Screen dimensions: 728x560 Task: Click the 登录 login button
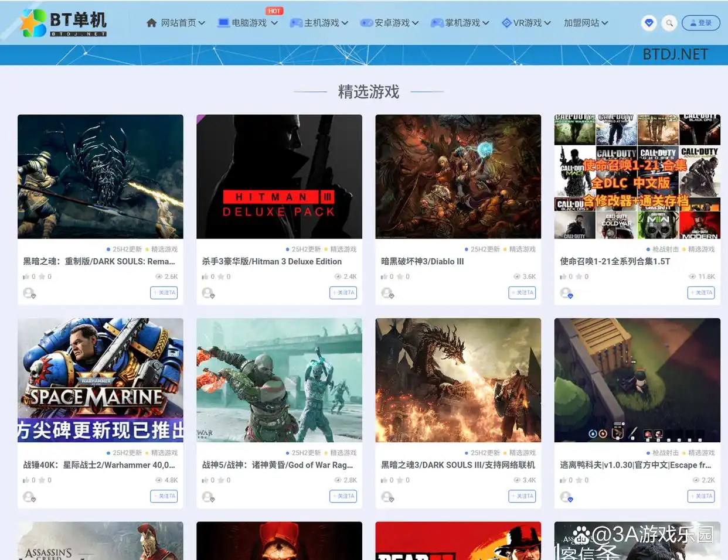point(701,23)
